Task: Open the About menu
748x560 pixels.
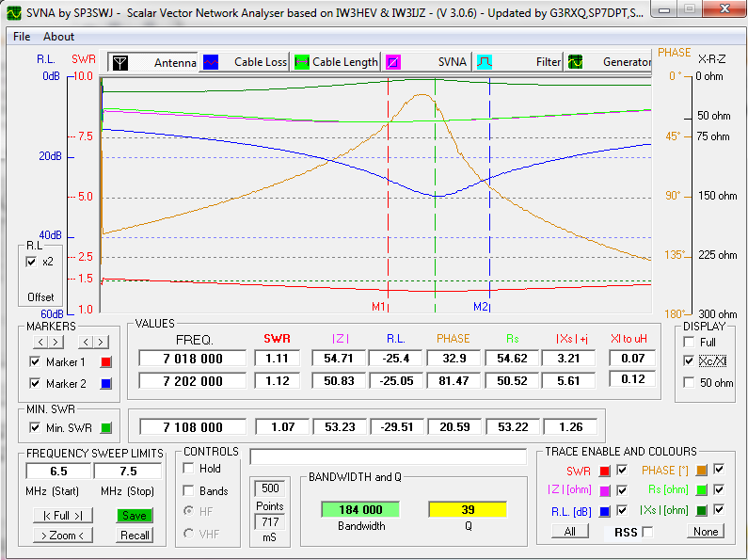Action: click(58, 37)
